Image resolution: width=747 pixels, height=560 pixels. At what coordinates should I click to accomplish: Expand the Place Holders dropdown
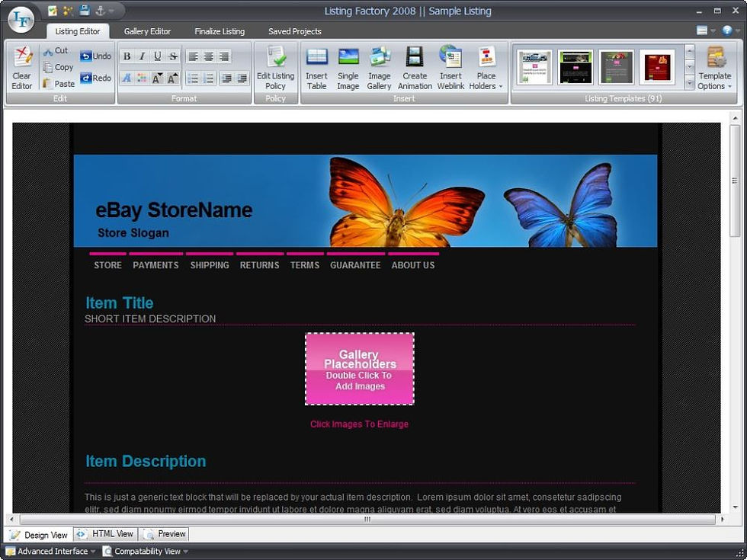click(x=486, y=69)
